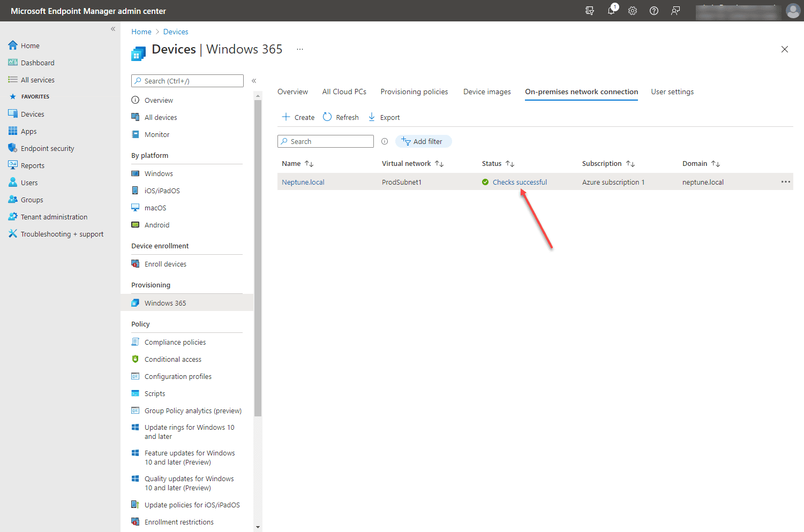Click the Scripts icon under Policy
Image resolution: width=804 pixels, height=532 pixels.
point(136,393)
